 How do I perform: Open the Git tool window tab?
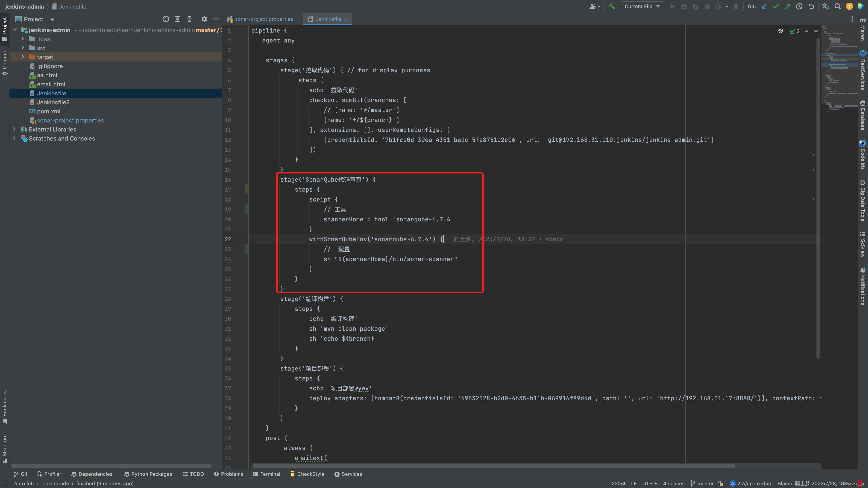21,474
